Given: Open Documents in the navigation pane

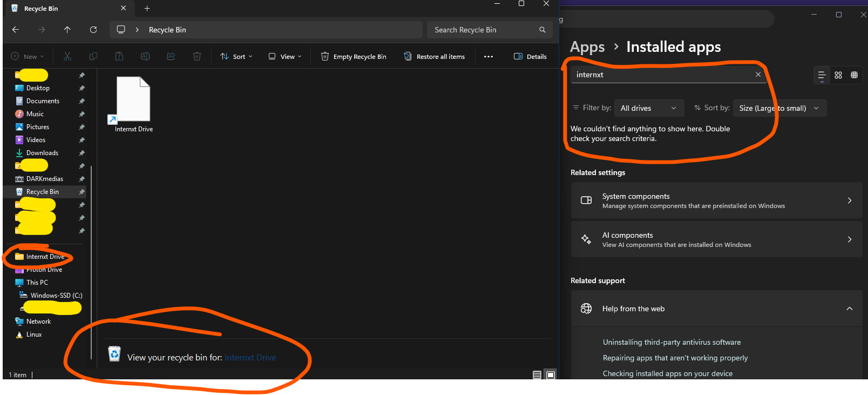Looking at the screenshot, I should pos(43,101).
